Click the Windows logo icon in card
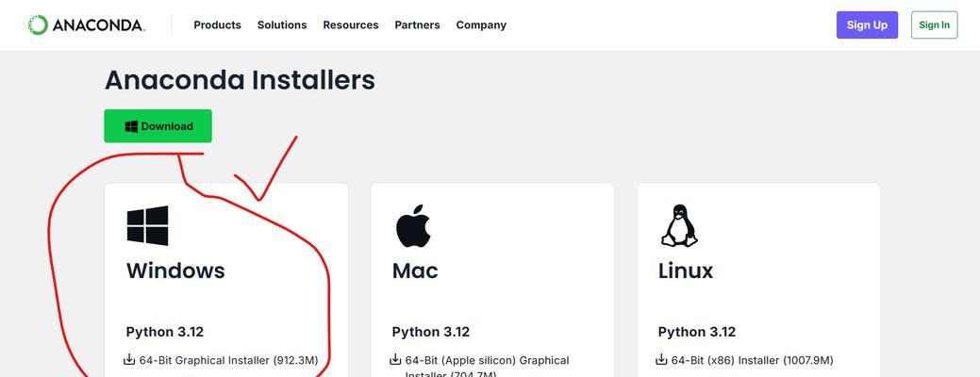Screen dimensions: 980x377 tap(147, 225)
